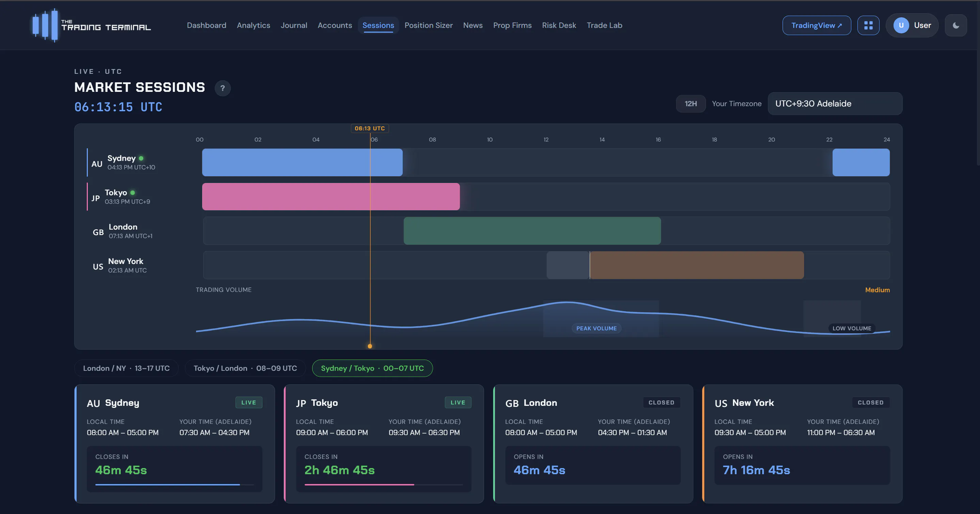
Task: Open the Position Sizer page
Action: (x=428, y=25)
